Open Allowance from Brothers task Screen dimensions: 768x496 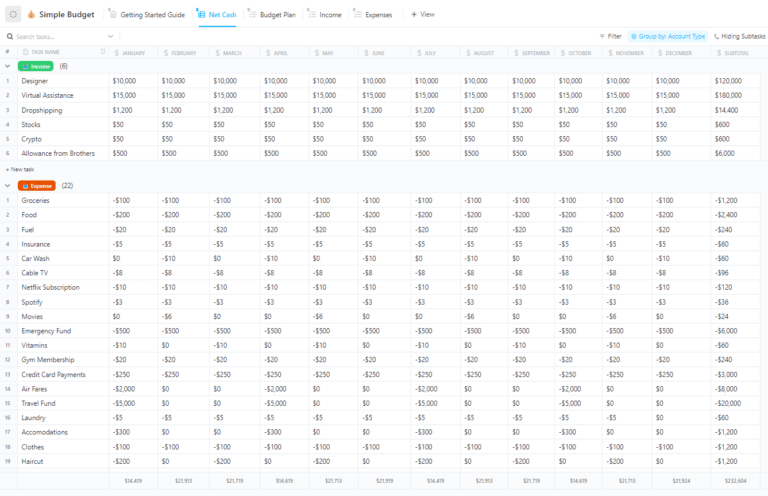pyautogui.click(x=58, y=153)
